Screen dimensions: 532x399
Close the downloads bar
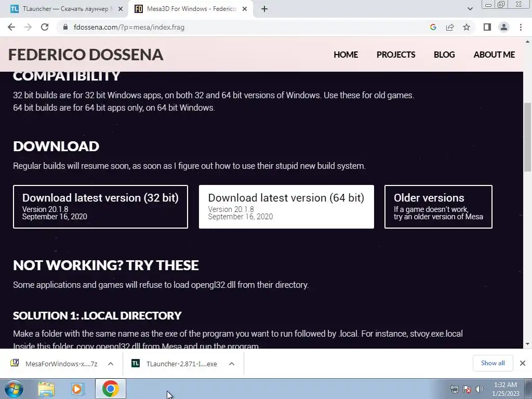coord(523,363)
